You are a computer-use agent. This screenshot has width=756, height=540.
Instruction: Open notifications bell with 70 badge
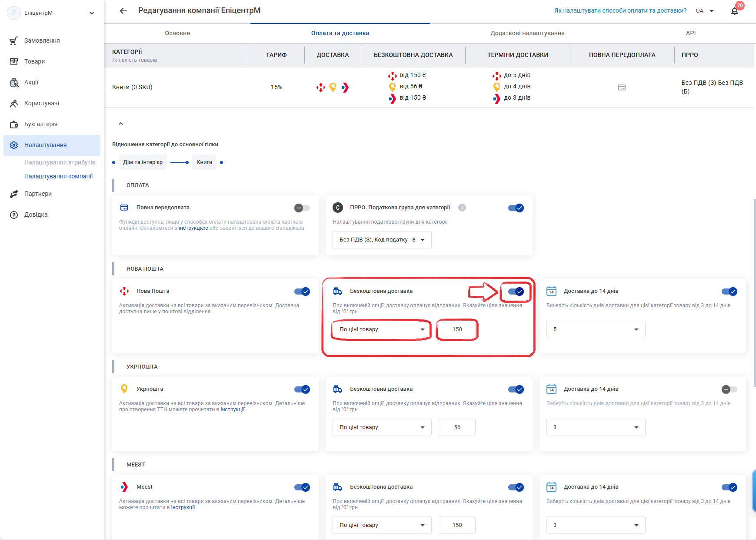[x=735, y=11]
